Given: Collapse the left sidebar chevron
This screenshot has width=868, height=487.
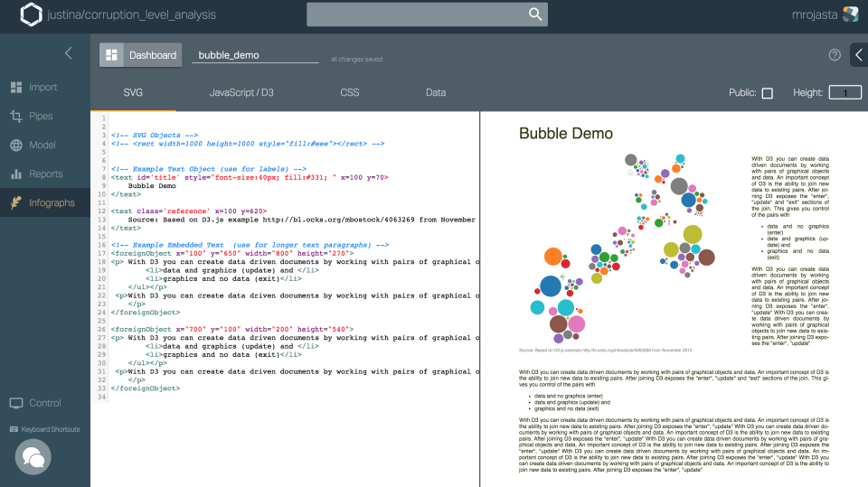Looking at the screenshot, I should pyautogui.click(x=68, y=54).
